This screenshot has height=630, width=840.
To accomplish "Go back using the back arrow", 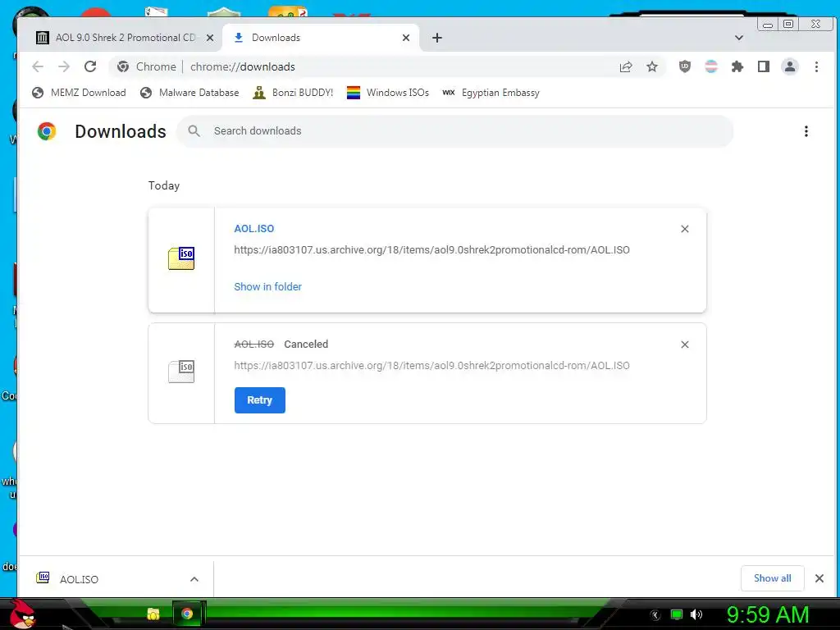I will coord(38,66).
